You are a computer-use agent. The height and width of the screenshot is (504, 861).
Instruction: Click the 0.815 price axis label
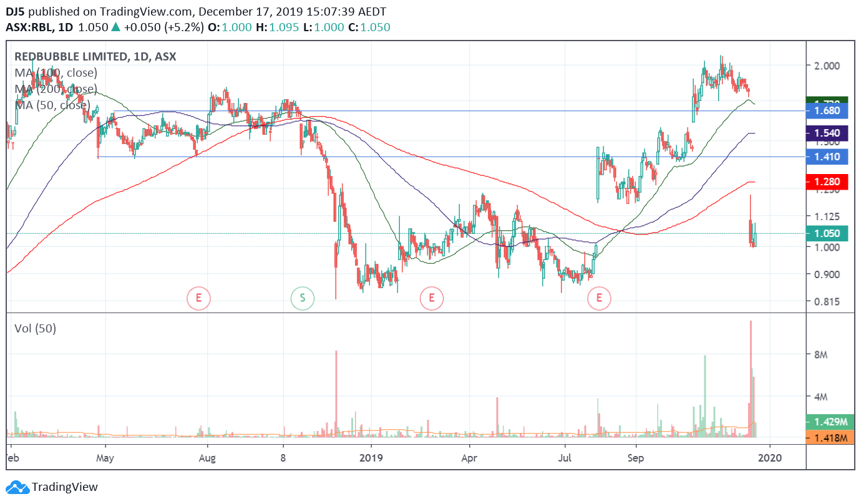point(827,302)
